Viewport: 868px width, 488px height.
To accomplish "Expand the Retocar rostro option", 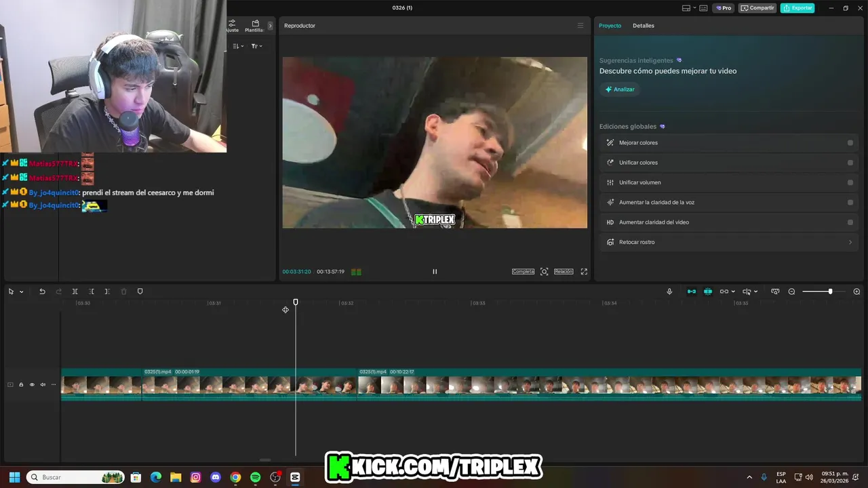I will pos(728,242).
